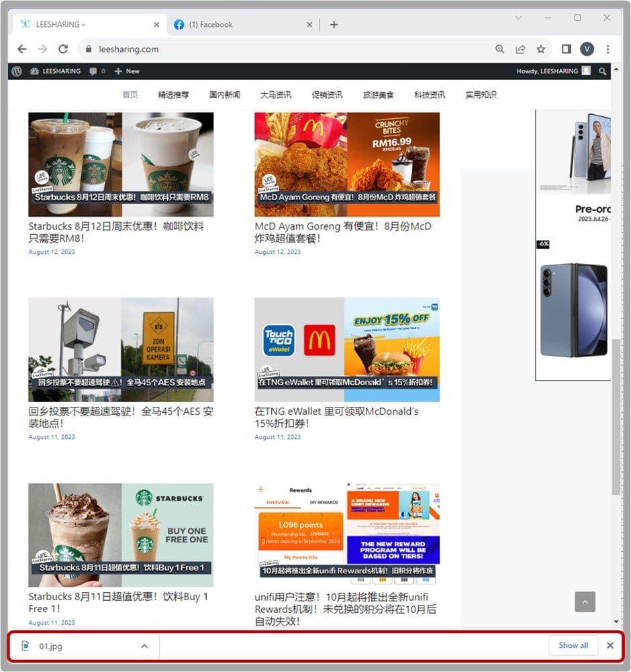Open unifi用户注意 article title
Viewport: 631px width, 672px height.
point(346,609)
